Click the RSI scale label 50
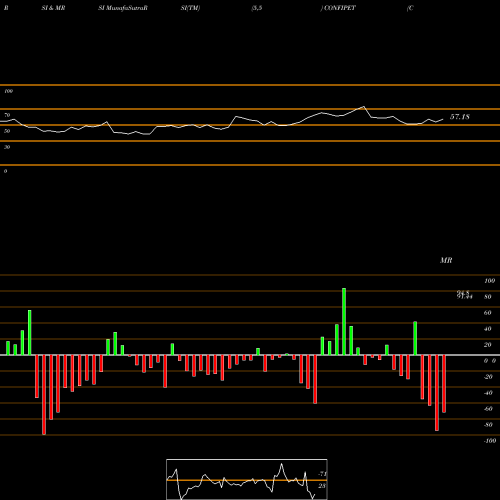 [7, 131]
